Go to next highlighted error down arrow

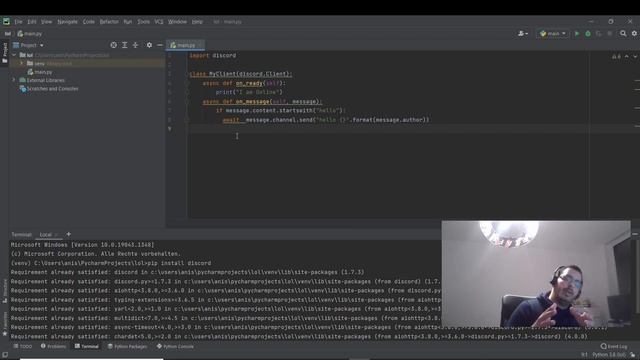(636, 56)
